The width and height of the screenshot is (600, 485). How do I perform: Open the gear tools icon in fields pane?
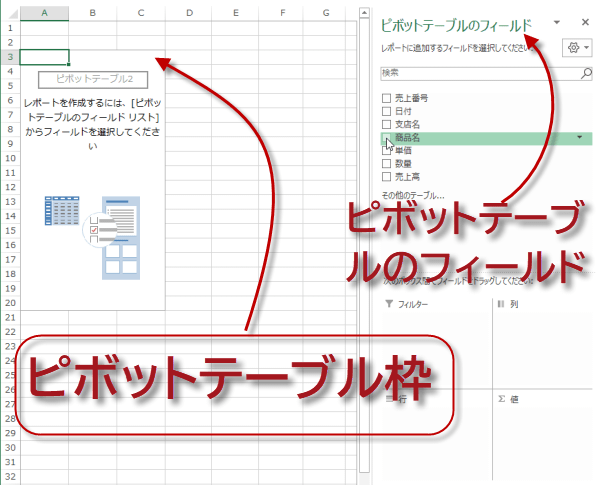click(x=574, y=48)
